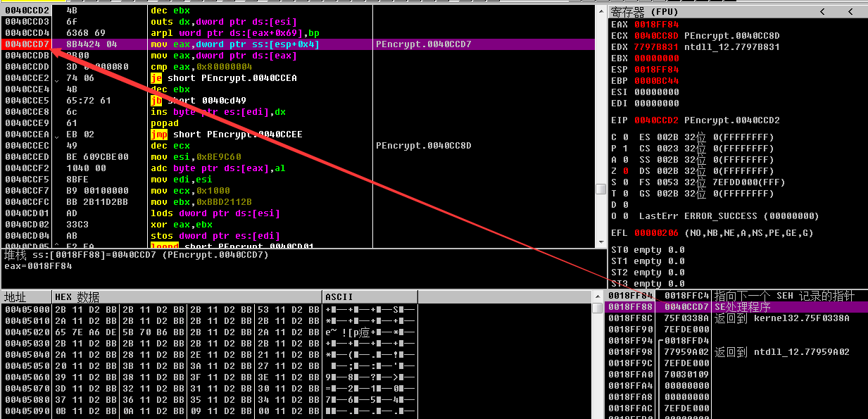The image size is (868, 419).
Task: Click the jump marker beside address 0040CCEA
Action: (58, 135)
